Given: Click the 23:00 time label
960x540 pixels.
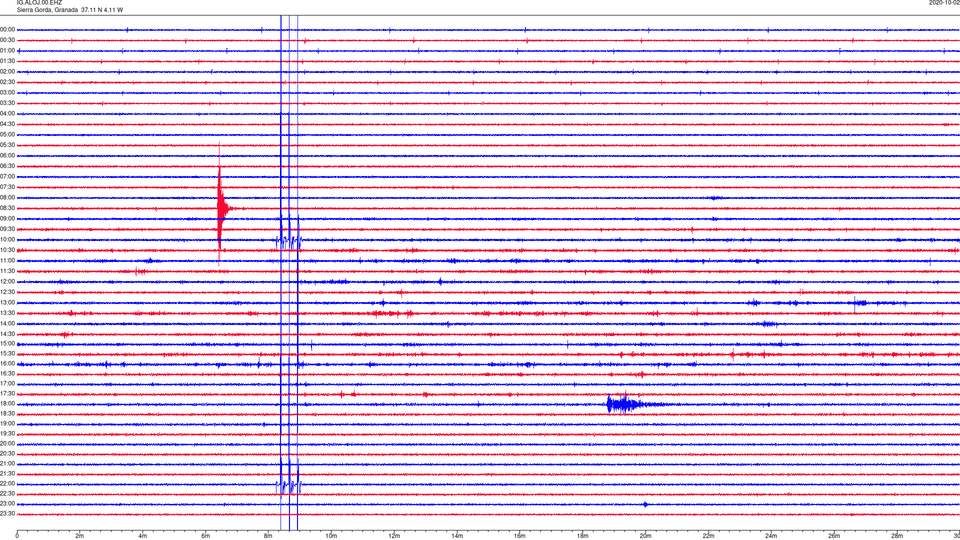Looking at the screenshot, I should (x=7, y=504).
